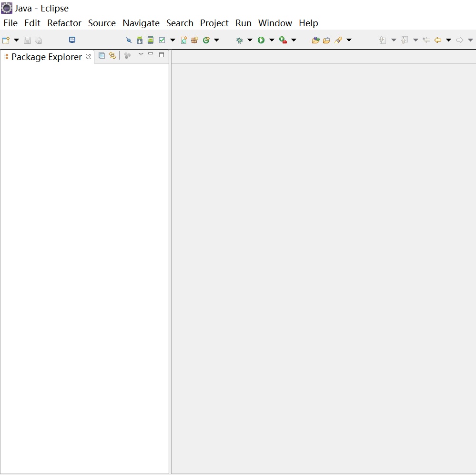Toggle Link with Editor in Package Explorer
The width and height of the screenshot is (476, 475).
point(112,56)
